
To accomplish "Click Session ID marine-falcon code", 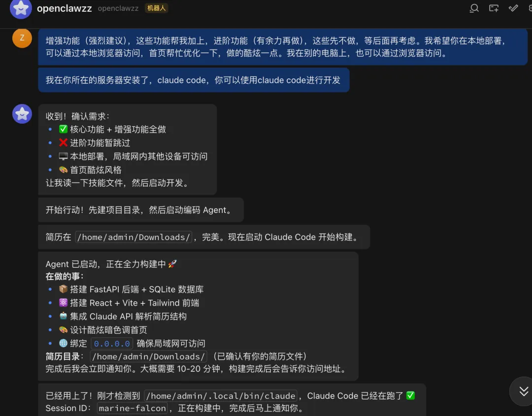I will 133,408.
